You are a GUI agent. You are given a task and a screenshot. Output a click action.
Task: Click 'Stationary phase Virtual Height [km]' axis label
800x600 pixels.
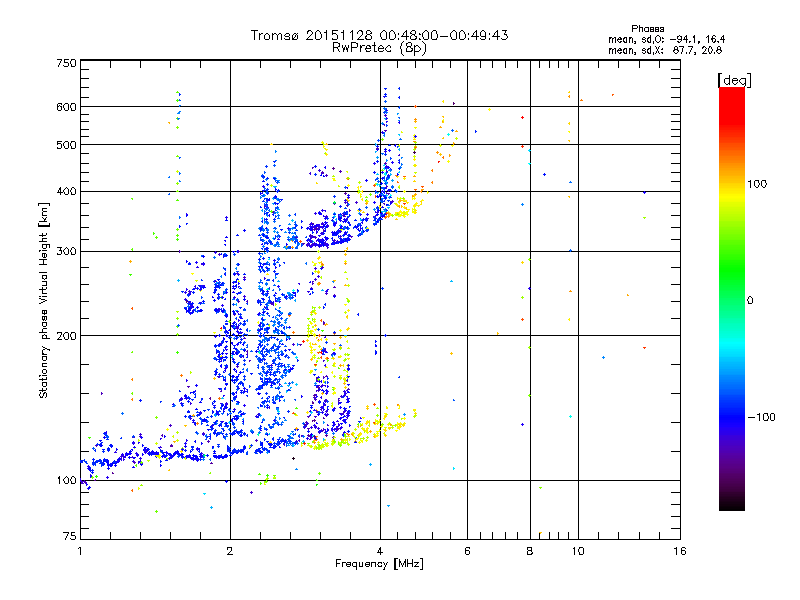(44, 300)
